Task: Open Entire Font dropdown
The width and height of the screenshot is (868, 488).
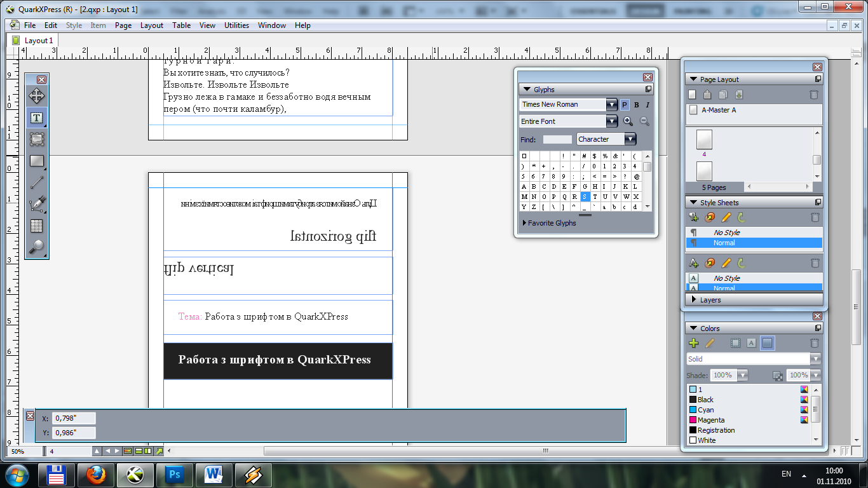Action: click(x=612, y=121)
